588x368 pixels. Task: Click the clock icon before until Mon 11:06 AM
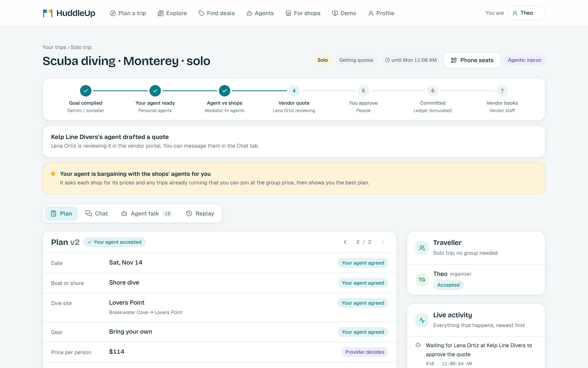pos(387,60)
